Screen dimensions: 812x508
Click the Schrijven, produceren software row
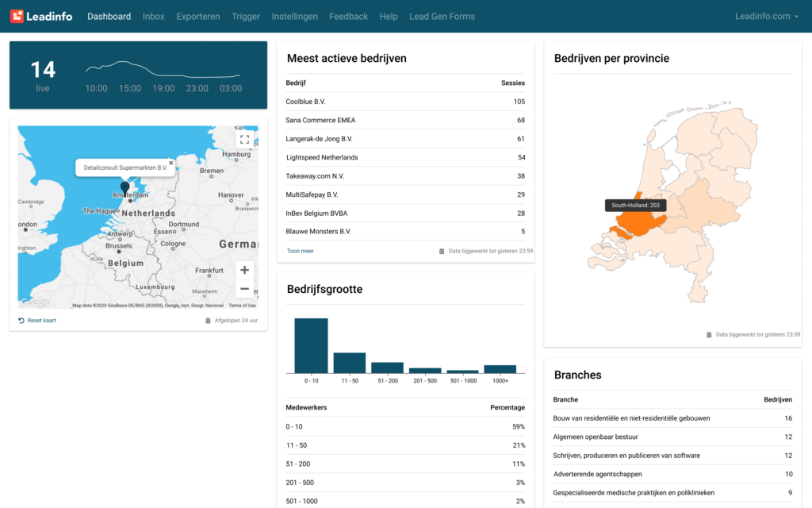(x=672, y=456)
